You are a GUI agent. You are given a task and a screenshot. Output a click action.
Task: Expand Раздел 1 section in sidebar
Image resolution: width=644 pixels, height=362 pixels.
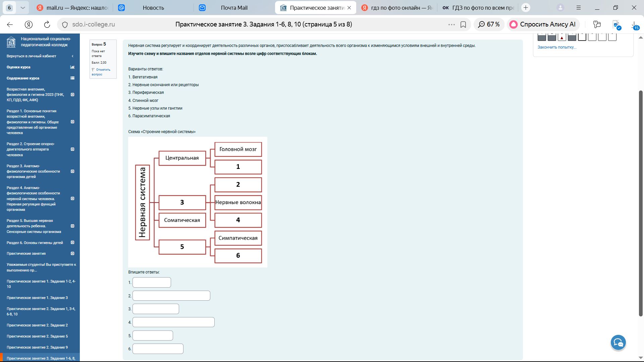pos(72,122)
